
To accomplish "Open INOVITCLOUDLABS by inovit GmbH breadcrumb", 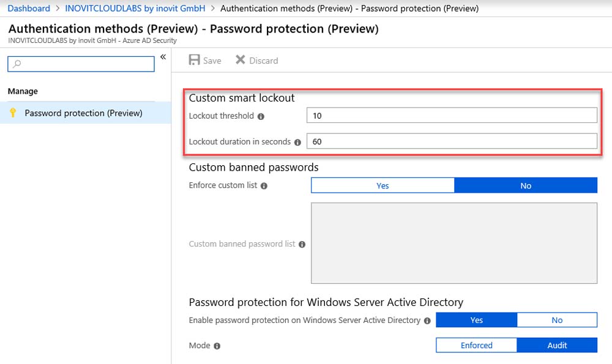I will tap(135, 8).
